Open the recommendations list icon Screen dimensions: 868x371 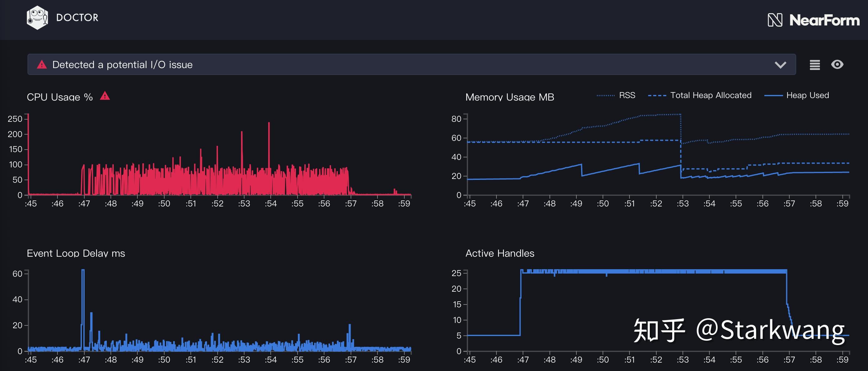pos(815,65)
